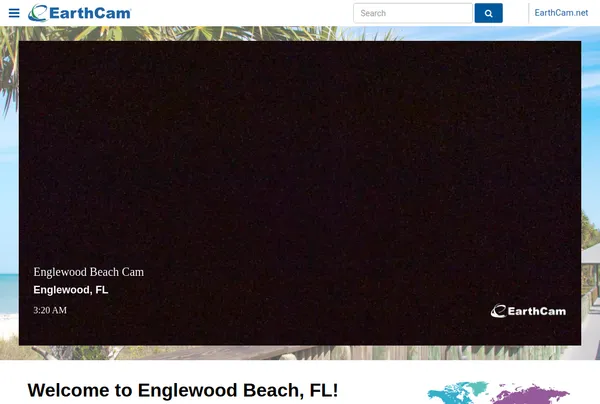The image size is (600, 404).
Task: Click the 3:20 AM timestamp
Action: pos(50,310)
